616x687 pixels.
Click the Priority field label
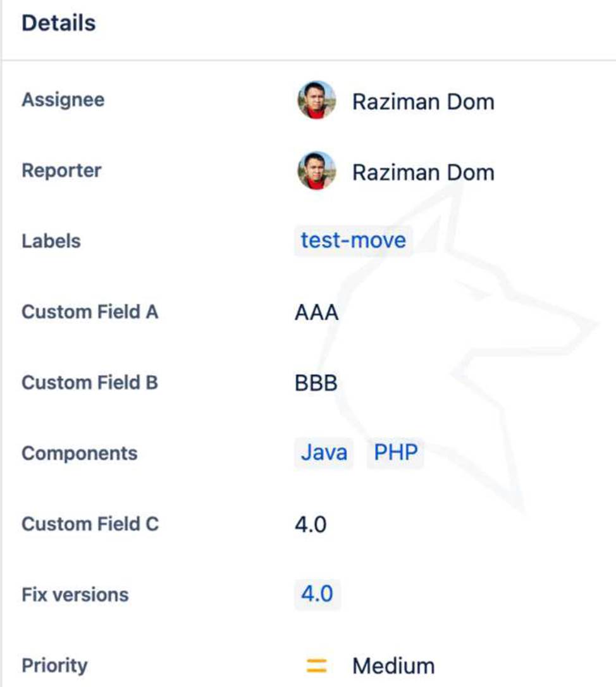54,665
